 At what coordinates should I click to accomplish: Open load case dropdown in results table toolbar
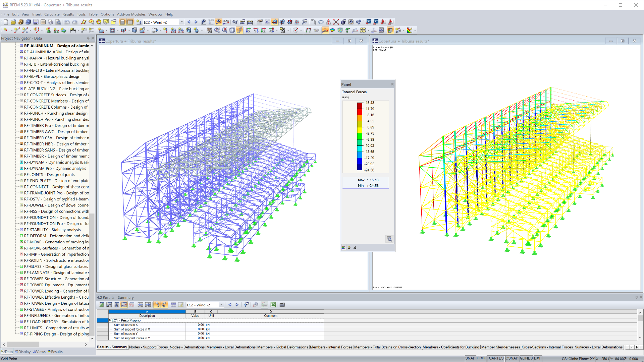[x=221, y=305]
